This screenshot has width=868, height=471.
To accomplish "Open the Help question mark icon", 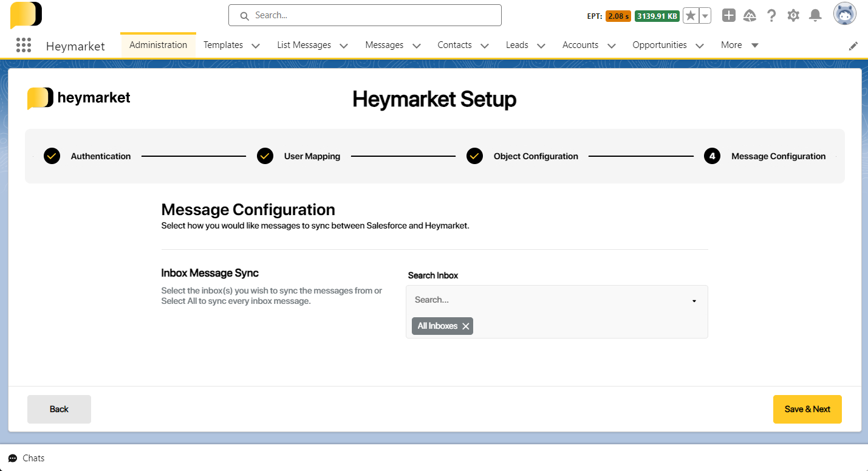I will 771,16.
